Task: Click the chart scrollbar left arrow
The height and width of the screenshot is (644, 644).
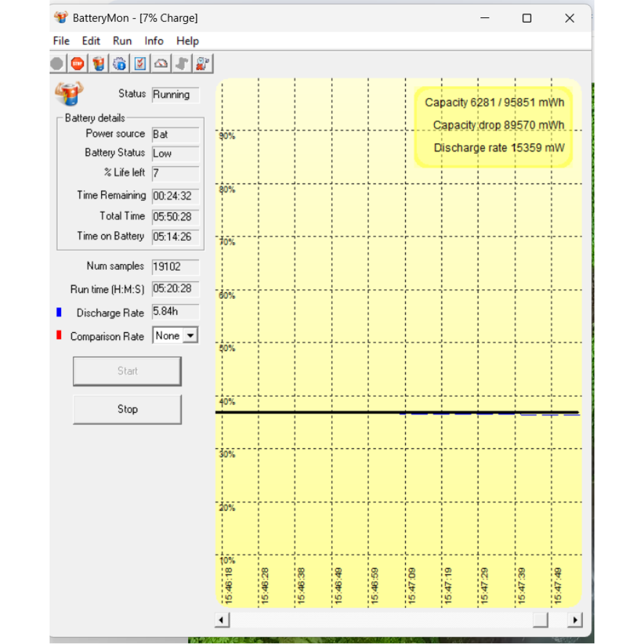Action: click(x=222, y=620)
